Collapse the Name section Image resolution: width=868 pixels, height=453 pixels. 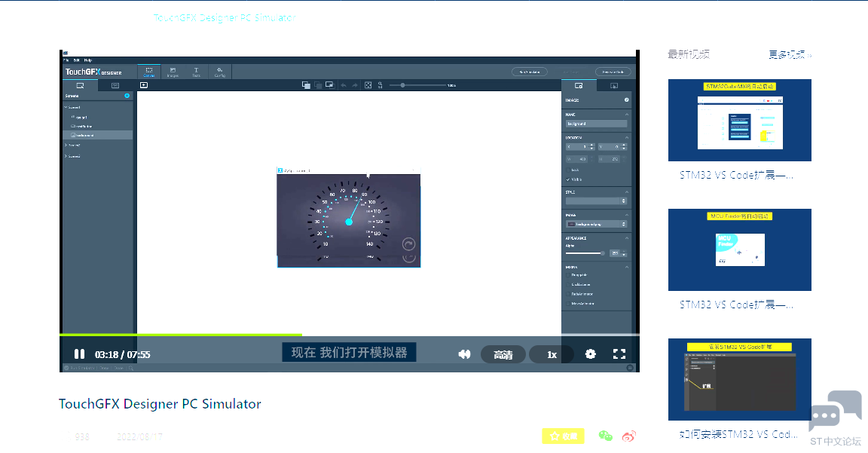click(627, 115)
